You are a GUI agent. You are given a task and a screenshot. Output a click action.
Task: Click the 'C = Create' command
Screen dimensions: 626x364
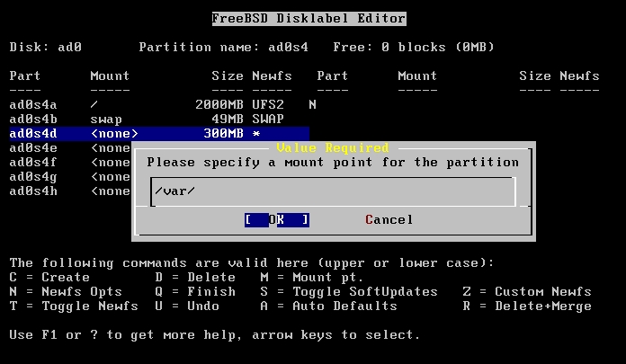pos(49,278)
